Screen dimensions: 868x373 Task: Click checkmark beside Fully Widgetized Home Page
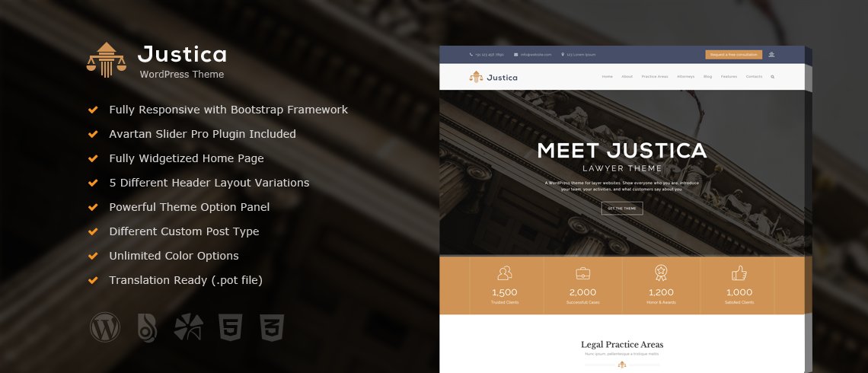[93, 158]
